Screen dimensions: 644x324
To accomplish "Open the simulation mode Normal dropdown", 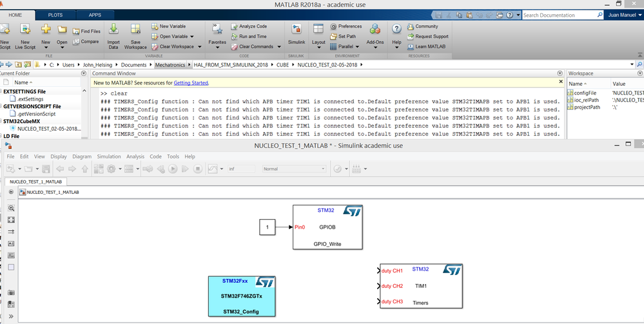I will point(294,169).
